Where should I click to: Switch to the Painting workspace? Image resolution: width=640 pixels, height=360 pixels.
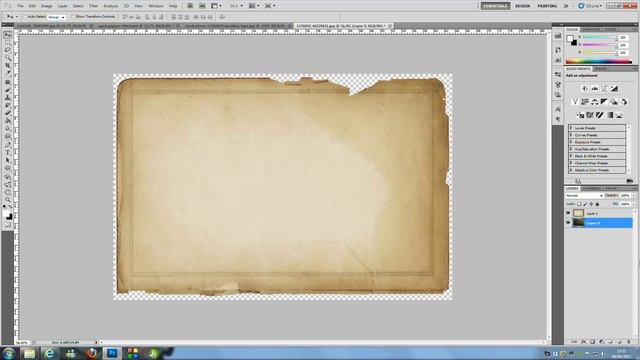coord(547,6)
